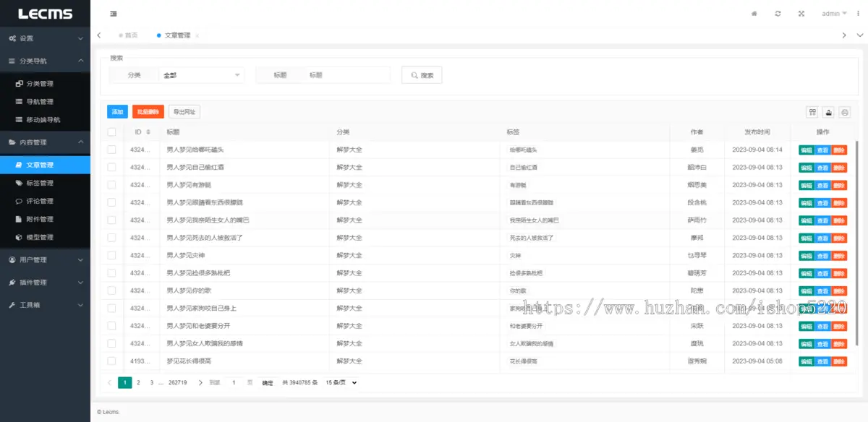Click the 导出网址 button
Screen dimensions: 868x422
[x=184, y=112]
